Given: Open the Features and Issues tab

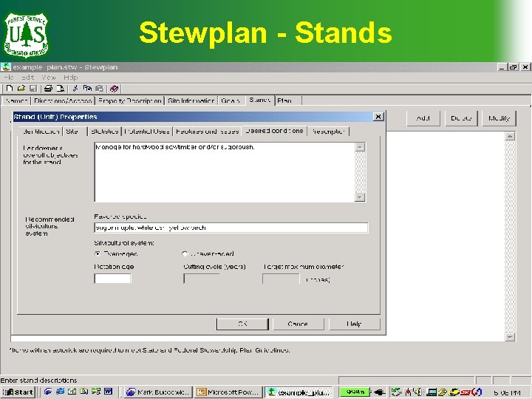Looking at the screenshot, I should [208, 132].
